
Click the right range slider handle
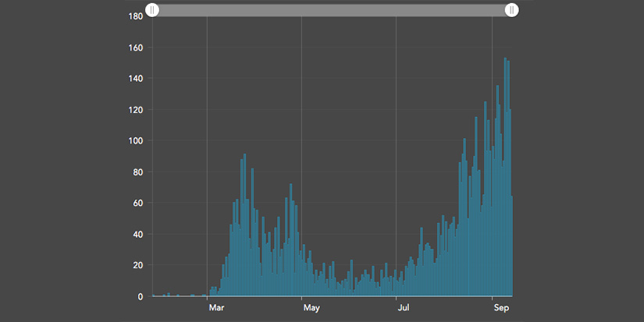511,10
